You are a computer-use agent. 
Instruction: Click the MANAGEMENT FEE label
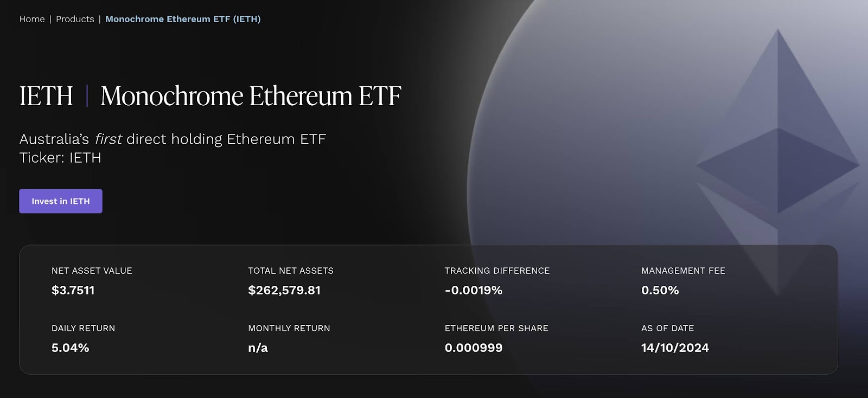point(683,271)
